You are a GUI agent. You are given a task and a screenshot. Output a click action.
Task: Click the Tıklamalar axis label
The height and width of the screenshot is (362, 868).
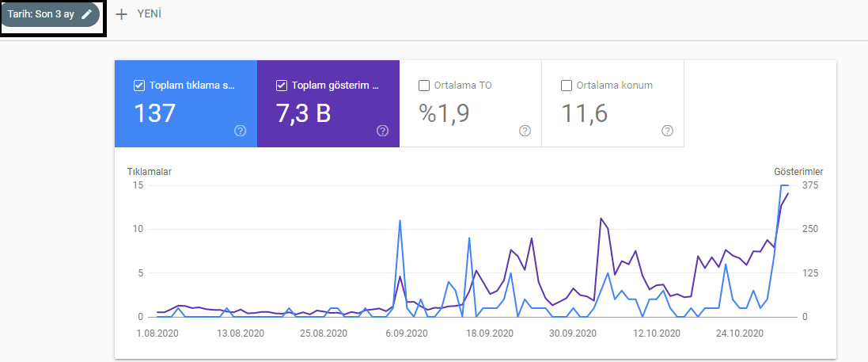point(150,171)
